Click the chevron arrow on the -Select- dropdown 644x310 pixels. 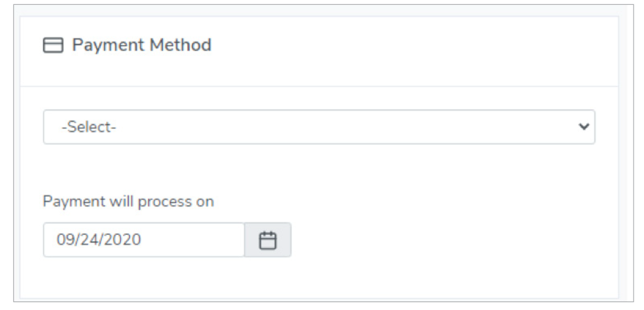(584, 127)
